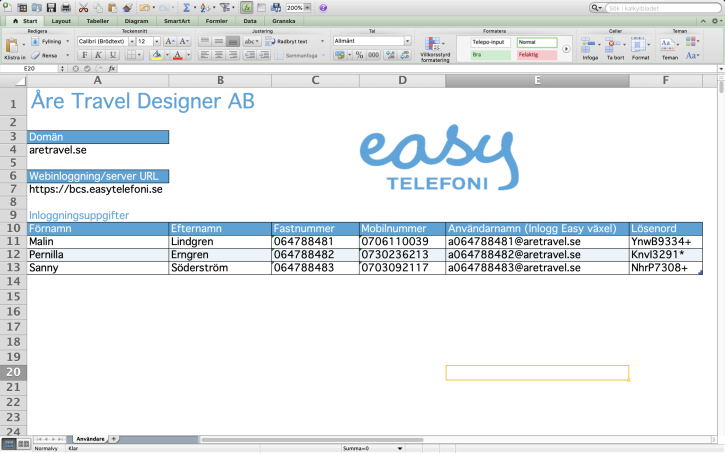Click the Radbryt text wrap button
Viewport: 725px width, 453px height.
click(x=287, y=41)
